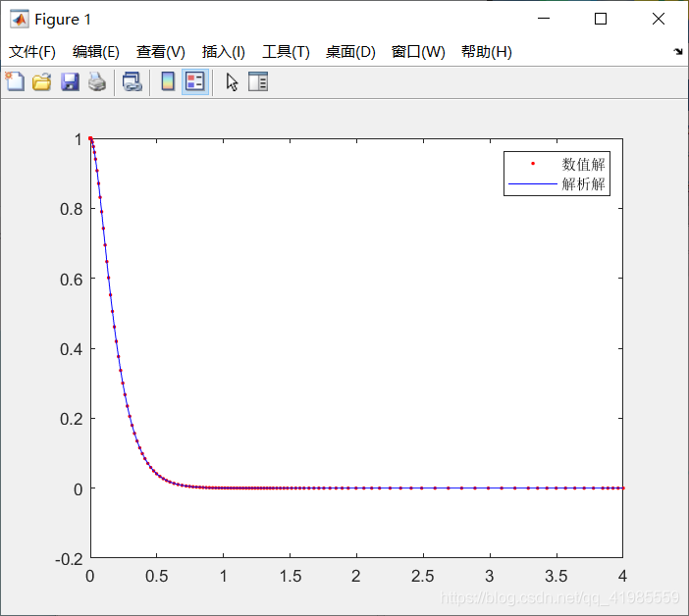Minimize the Figure 1 window
The width and height of the screenshot is (689, 616).
point(544,19)
